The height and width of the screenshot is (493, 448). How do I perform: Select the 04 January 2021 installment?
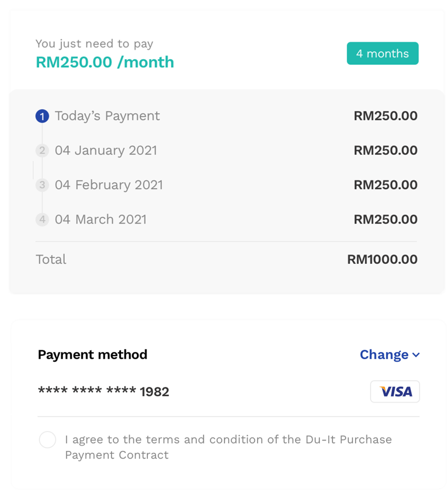point(106,151)
